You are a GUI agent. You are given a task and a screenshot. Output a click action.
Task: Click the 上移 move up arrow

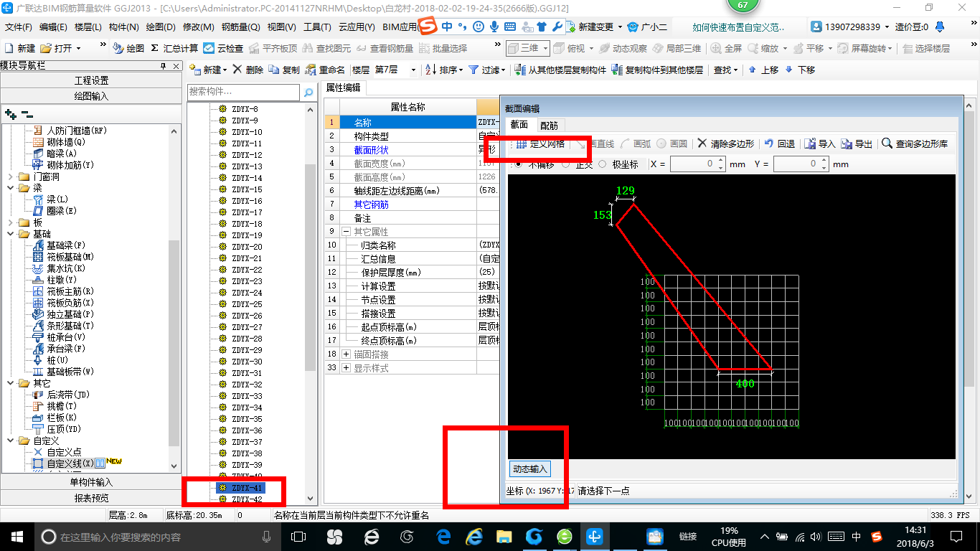(763, 70)
